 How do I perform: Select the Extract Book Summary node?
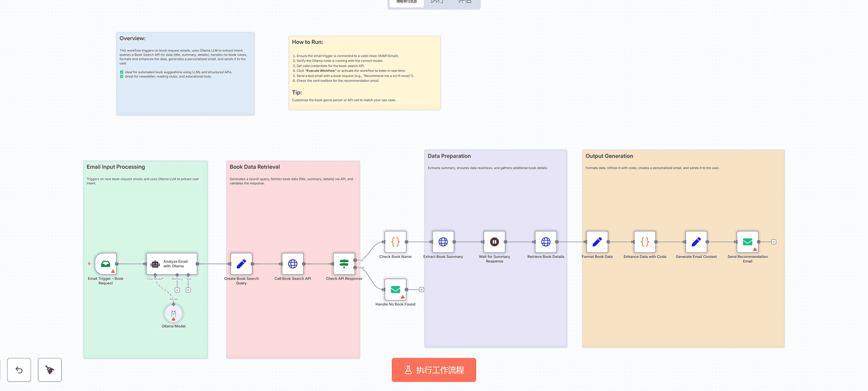tap(443, 242)
